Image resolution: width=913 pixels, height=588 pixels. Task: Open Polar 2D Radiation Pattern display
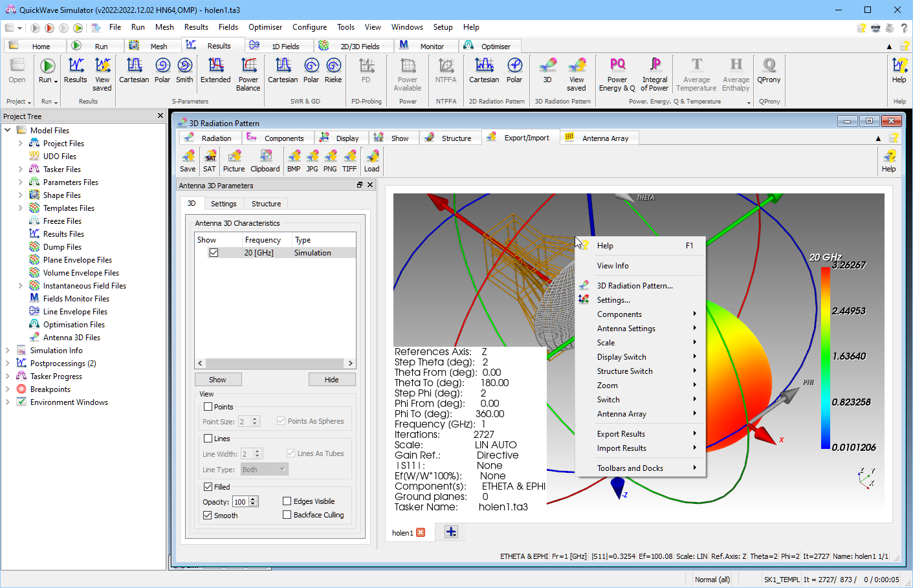(x=514, y=71)
